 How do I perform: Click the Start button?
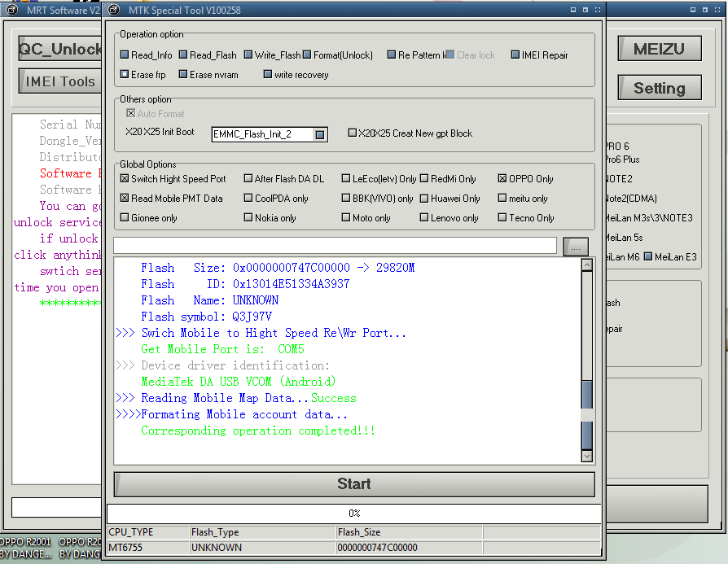click(354, 484)
